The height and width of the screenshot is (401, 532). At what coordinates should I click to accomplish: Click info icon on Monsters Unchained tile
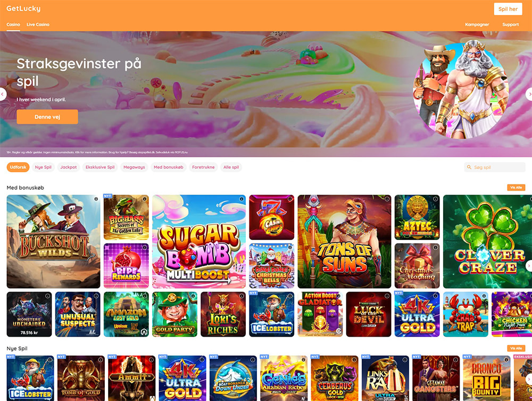click(x=47, y=296)
